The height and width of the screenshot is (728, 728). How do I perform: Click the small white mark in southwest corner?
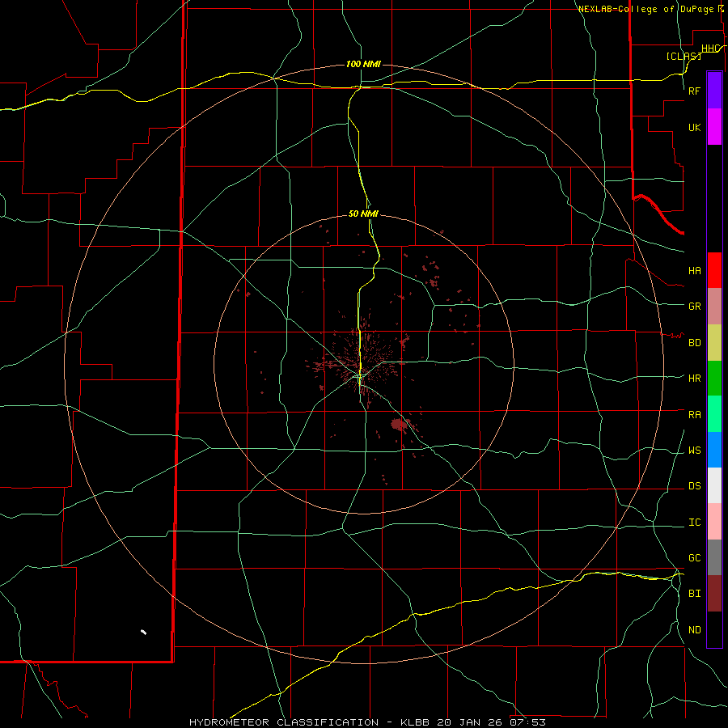tap(143, 632)
